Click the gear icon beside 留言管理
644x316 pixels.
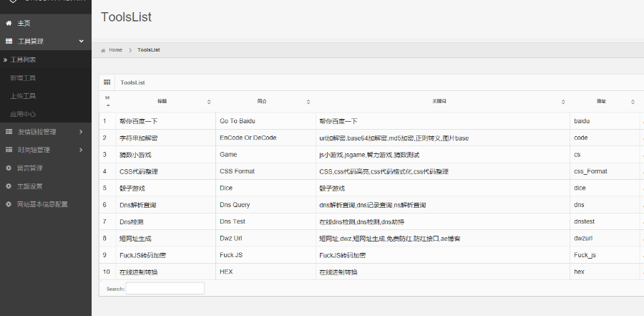(9, 168)
